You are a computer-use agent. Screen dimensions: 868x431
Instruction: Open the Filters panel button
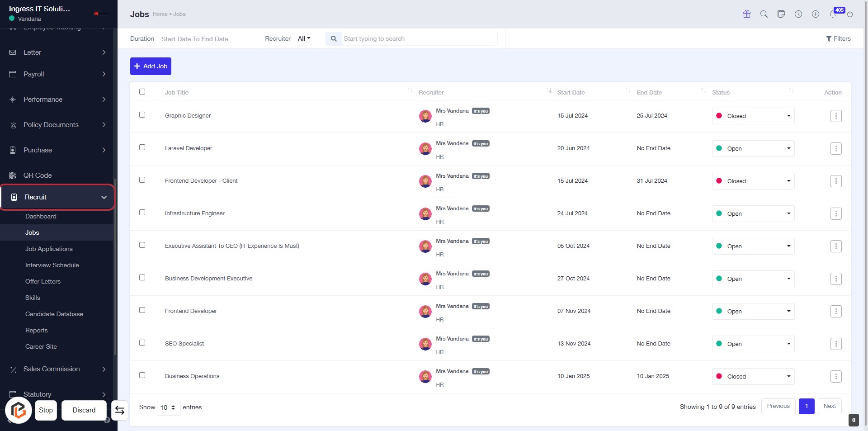(838, 39)
